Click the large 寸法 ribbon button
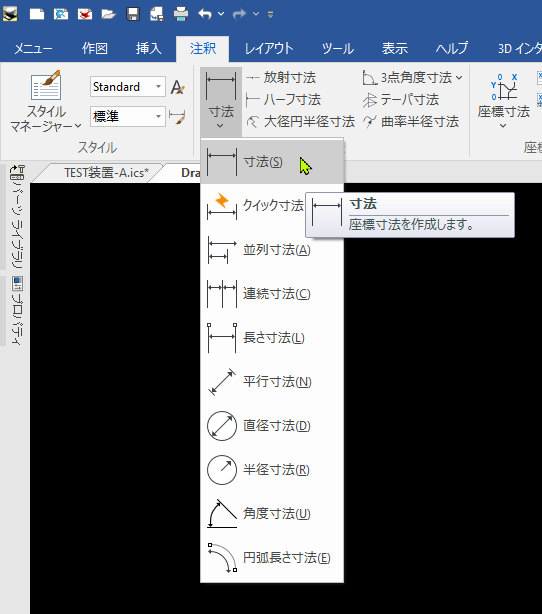Screen dimensions: 542x614 pyautogui.click(x=221, y=101)
